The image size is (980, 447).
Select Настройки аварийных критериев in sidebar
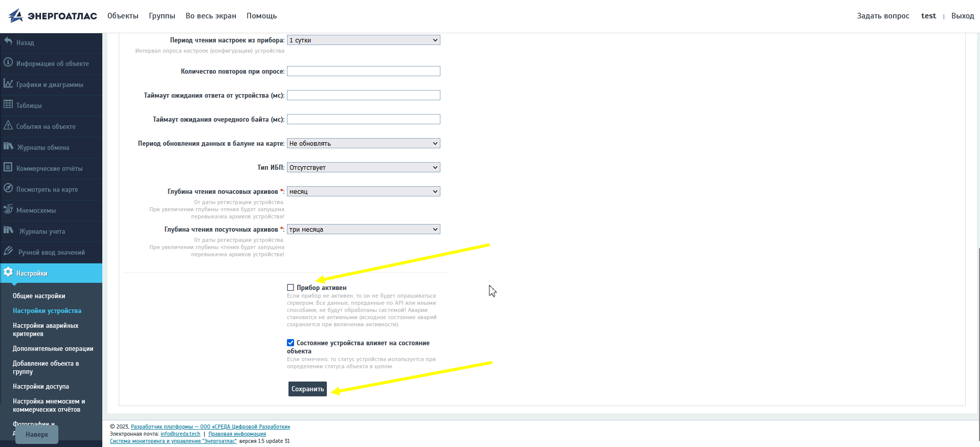pyautogui.click(x=46, y=329)
